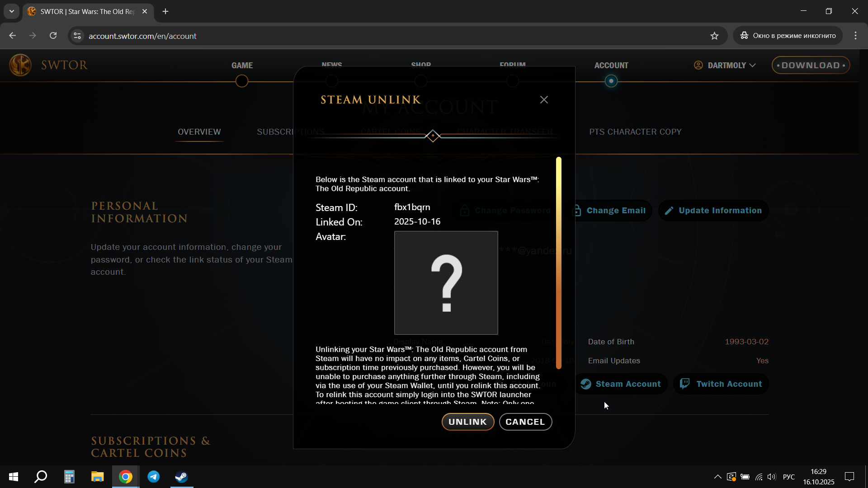Screen dimensions: 868x488
Task: Click the Steam avatar placeholder image
Action: click(x=446, y=283)
